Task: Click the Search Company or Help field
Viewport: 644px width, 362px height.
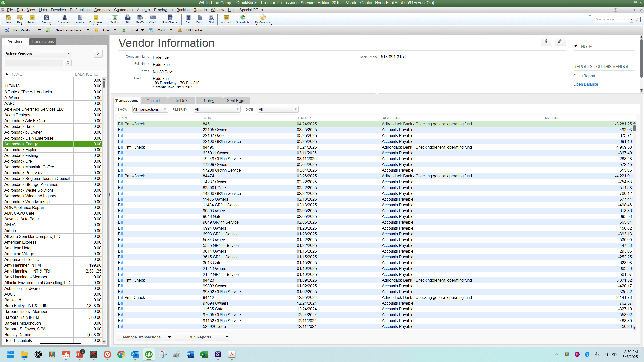Action: pyautogui.click(x=612, y=19)
